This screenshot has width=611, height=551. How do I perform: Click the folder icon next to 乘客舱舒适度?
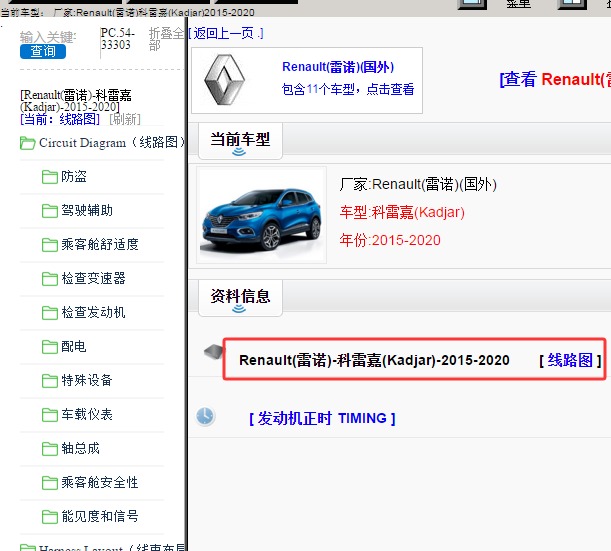49,245
